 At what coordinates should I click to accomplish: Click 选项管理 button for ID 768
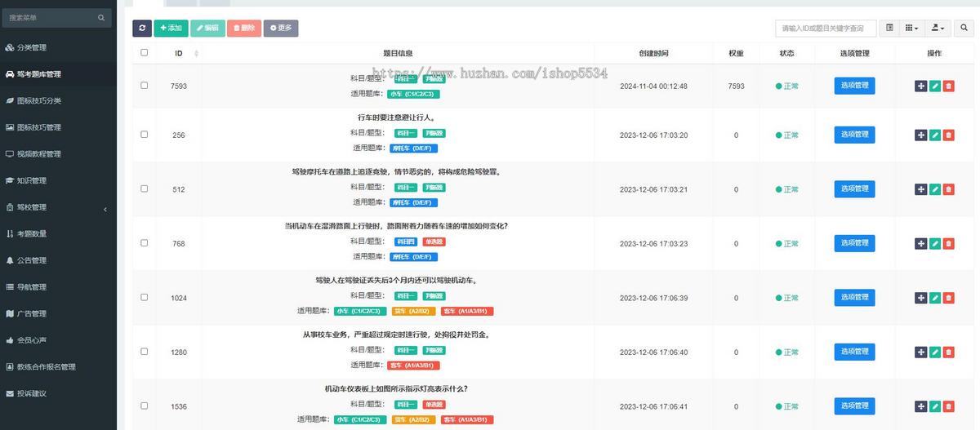coord(854,243)
